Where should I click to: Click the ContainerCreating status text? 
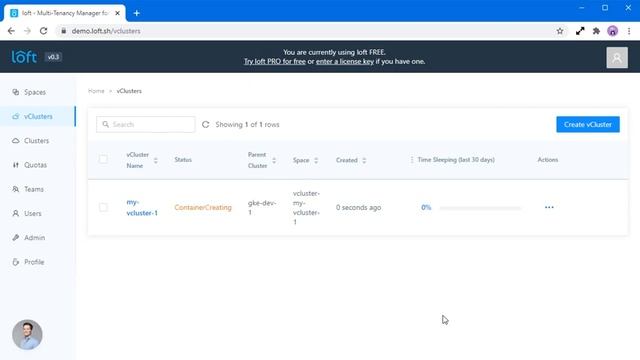click(203, 207)
